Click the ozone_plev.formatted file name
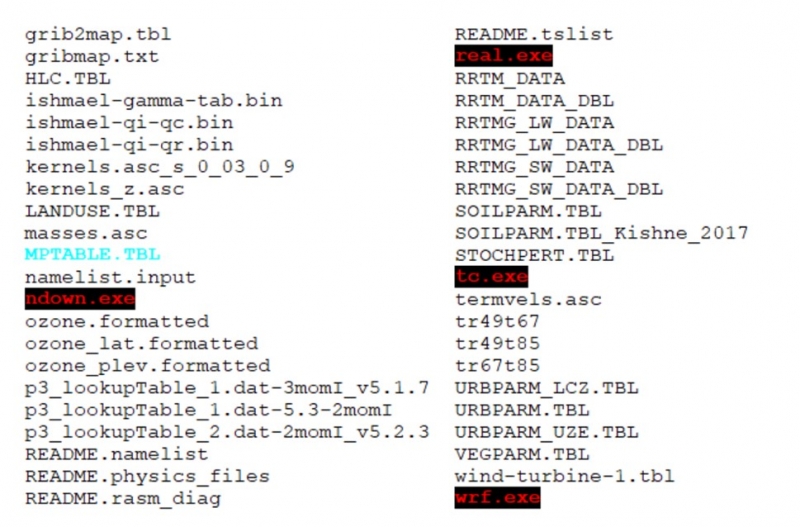Screen dimensions: 800x527 coord(147,365)
